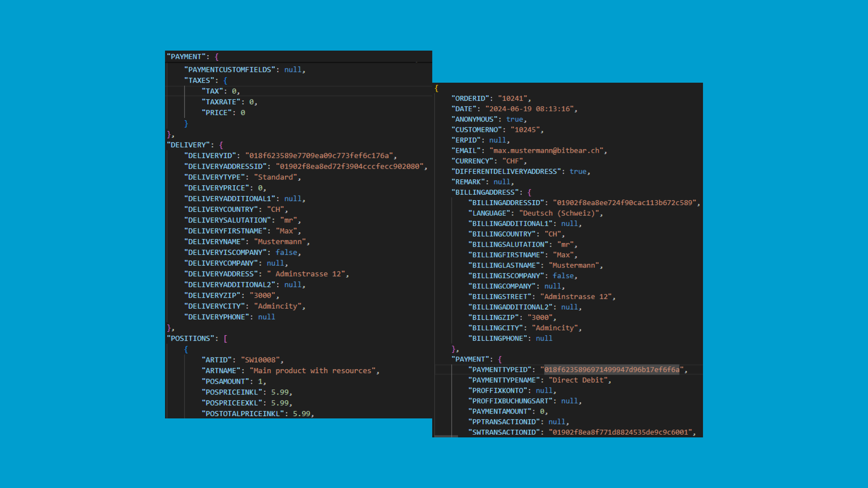Click the "DELIVERYPHONE" line

[230, 317]
